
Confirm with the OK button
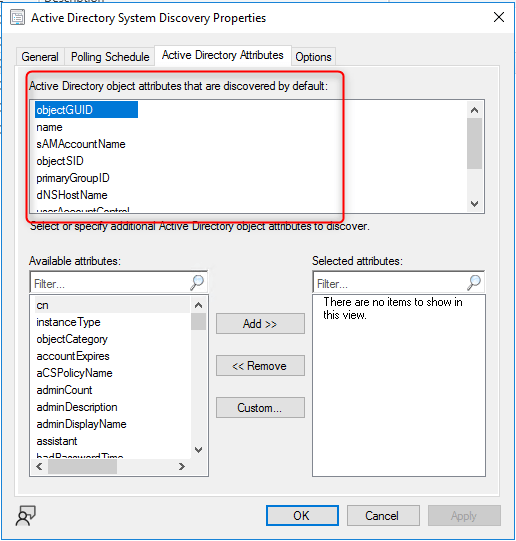point(302,516)
